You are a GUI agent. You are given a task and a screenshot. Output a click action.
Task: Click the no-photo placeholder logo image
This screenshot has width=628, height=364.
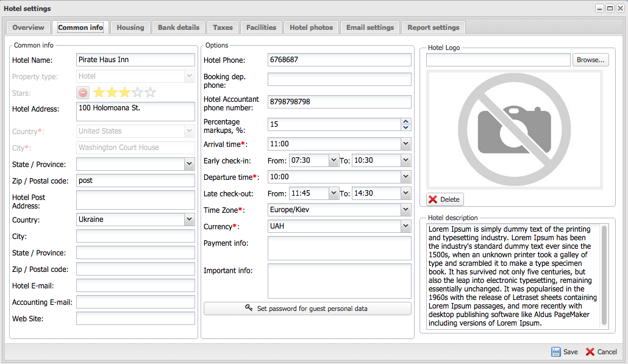click(514, 129)
